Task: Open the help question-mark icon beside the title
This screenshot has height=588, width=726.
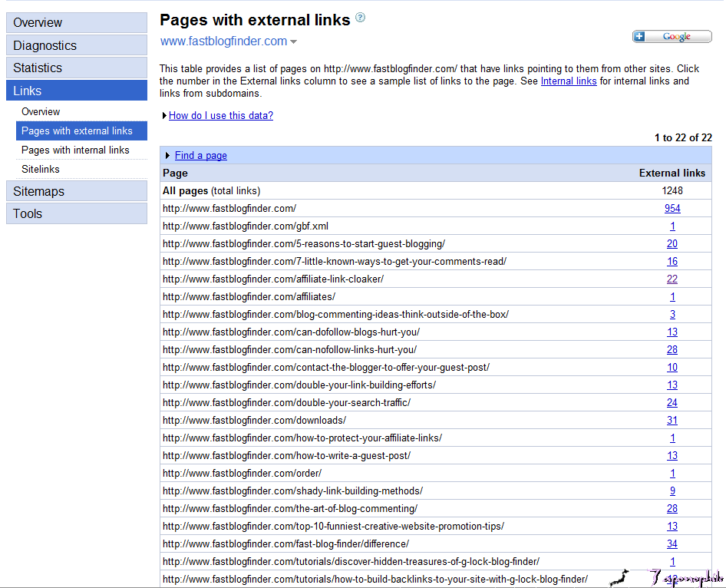Action: (360, 18)
